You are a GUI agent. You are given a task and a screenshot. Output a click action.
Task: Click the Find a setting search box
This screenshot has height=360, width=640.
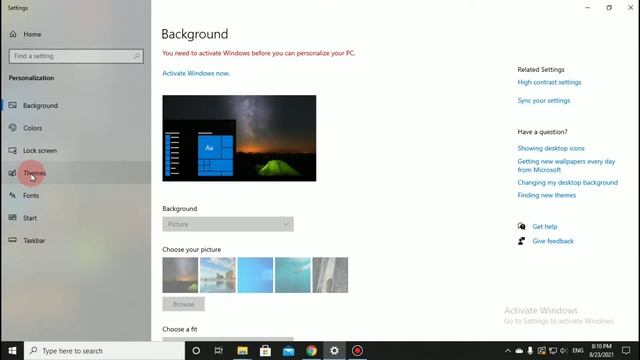coord(76,56)
